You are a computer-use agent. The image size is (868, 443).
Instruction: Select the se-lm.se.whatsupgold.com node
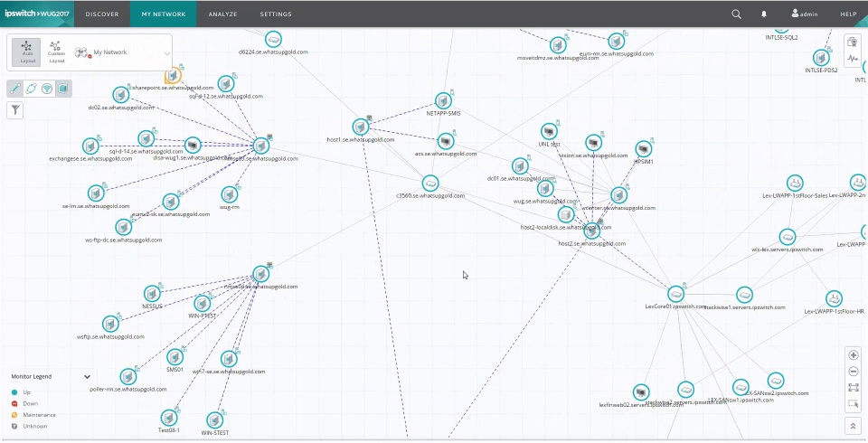click(96, 193)
